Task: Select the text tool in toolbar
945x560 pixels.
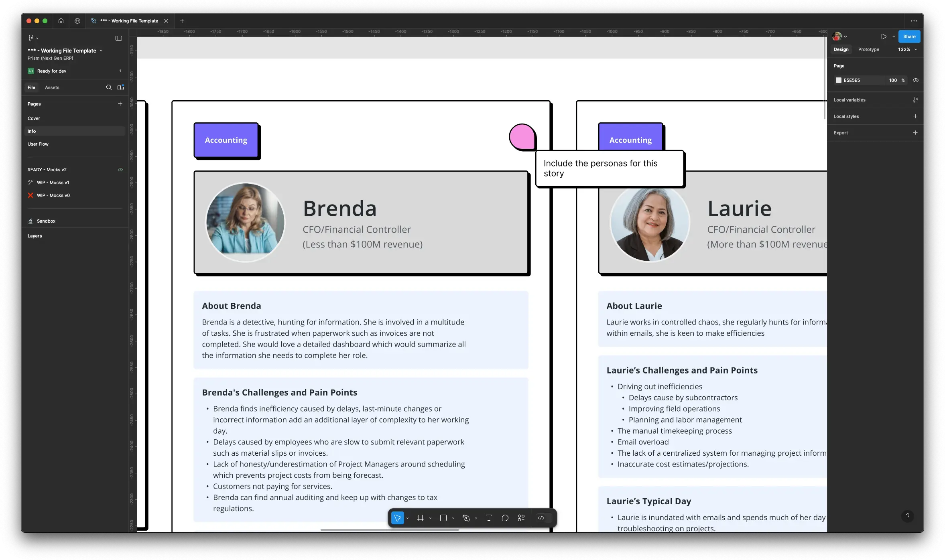Action: (489, 518)
